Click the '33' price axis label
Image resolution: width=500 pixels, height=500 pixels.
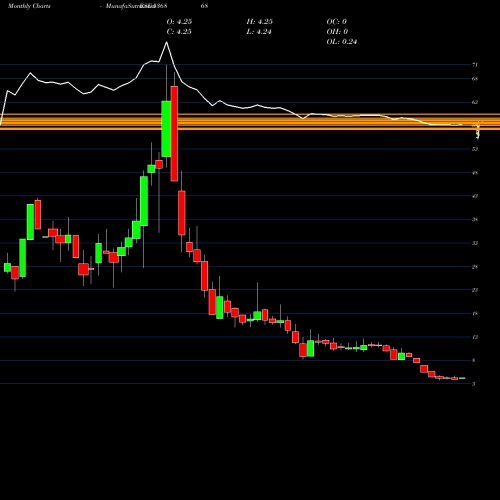[x=475, y=243]
